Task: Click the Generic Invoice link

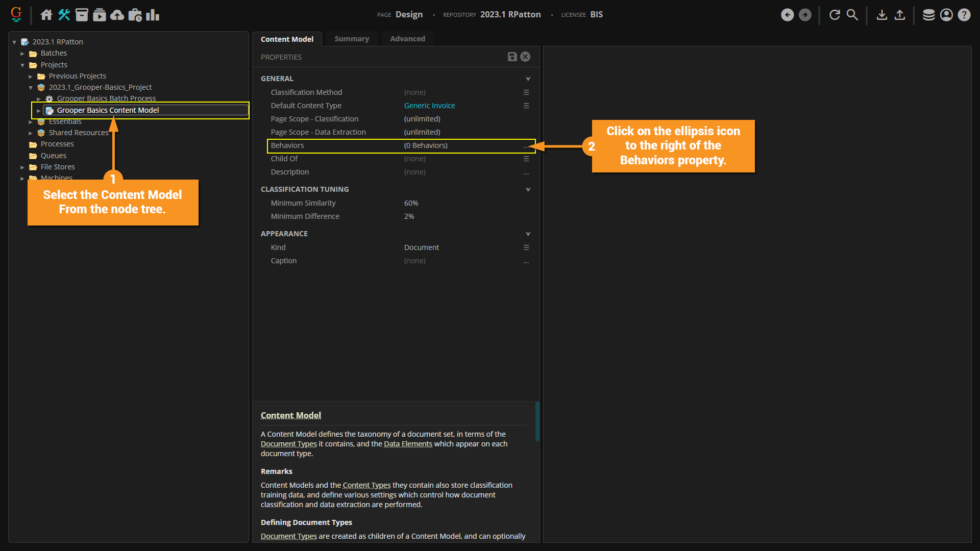Action: tap(429, 106)
